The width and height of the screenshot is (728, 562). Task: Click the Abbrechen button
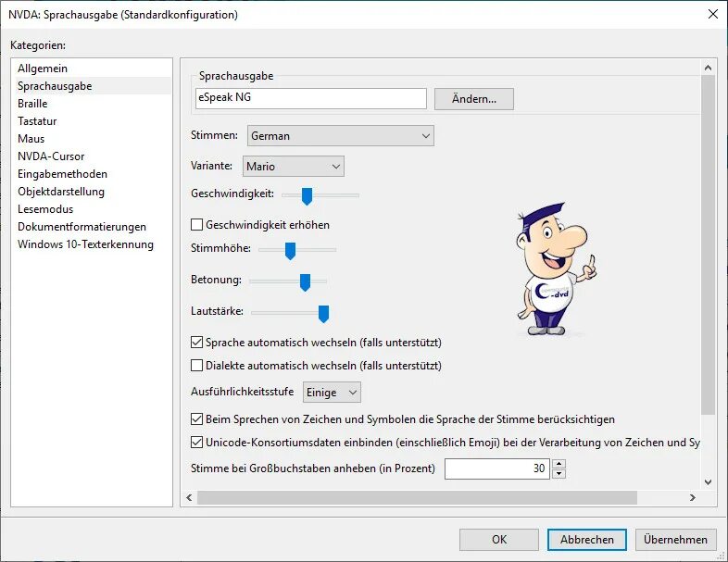coord(587,540)
